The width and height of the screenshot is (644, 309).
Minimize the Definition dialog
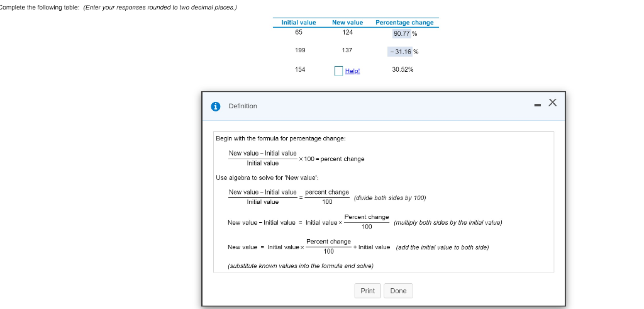(x=538, y=106)
